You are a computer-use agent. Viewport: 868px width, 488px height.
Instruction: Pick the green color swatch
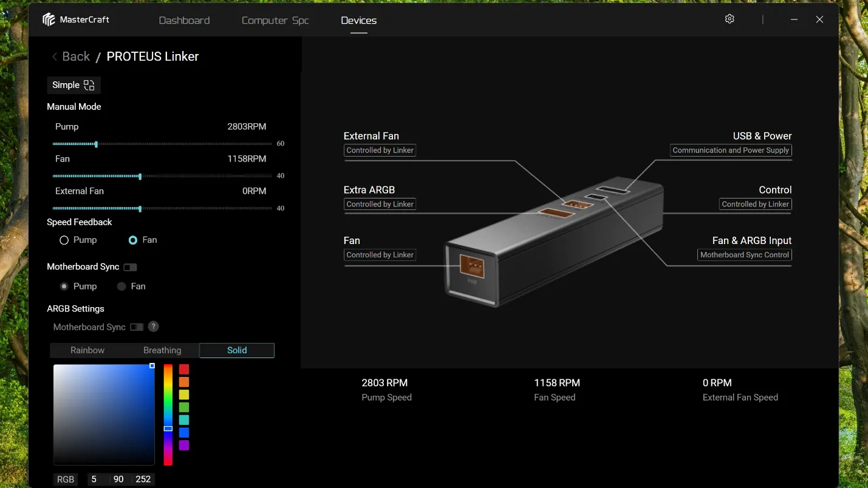pyautogui.click(x=184, y=407)
